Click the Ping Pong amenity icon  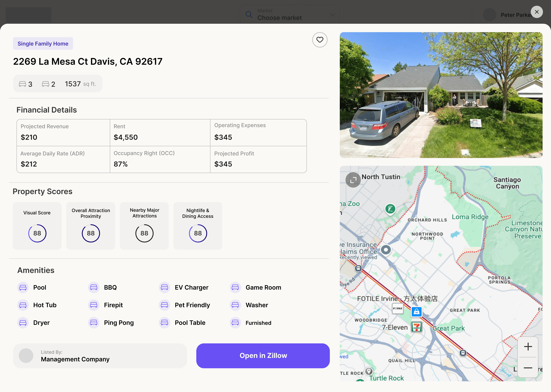coord(94,323)
